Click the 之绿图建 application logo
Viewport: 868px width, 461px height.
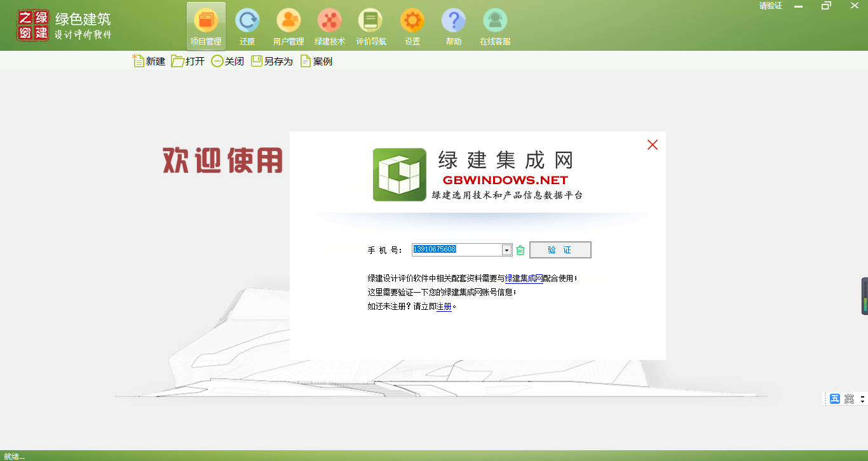[33, 25]
